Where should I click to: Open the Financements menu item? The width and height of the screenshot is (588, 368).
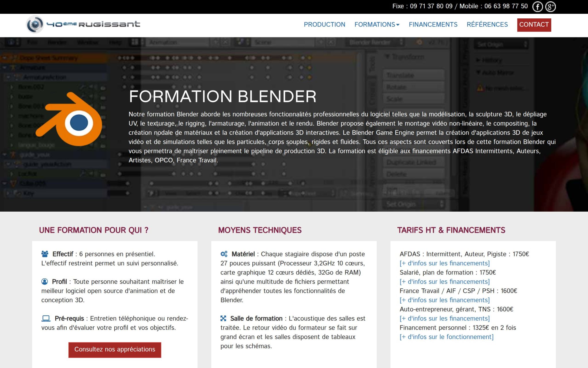[x=433, y=25]
